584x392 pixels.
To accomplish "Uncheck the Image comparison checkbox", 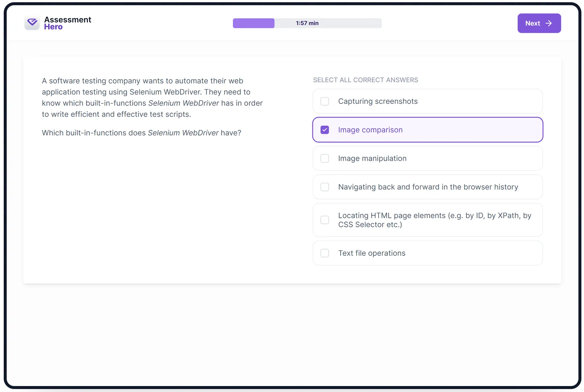I will [325, 130].
